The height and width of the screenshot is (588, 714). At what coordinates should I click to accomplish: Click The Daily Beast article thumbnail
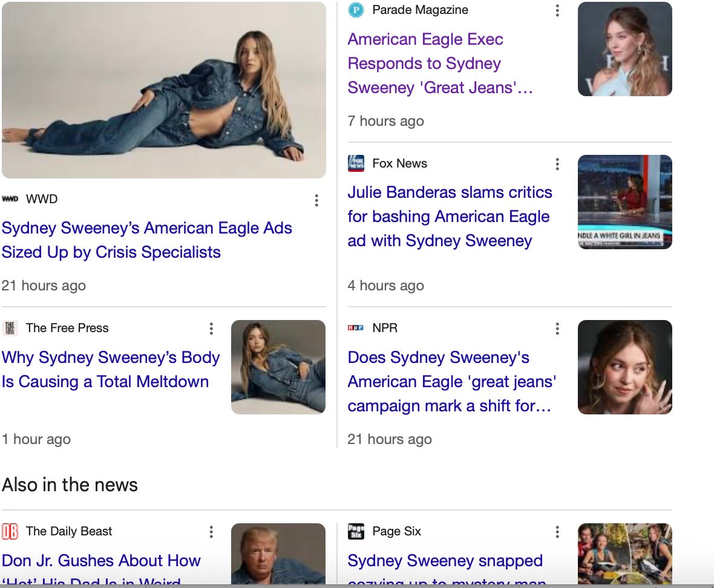278,554
